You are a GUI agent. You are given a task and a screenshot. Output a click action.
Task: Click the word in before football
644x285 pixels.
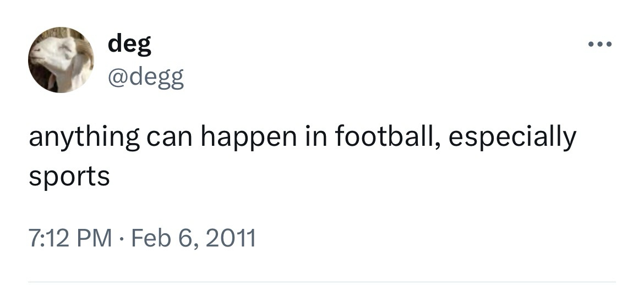point(314,137)
